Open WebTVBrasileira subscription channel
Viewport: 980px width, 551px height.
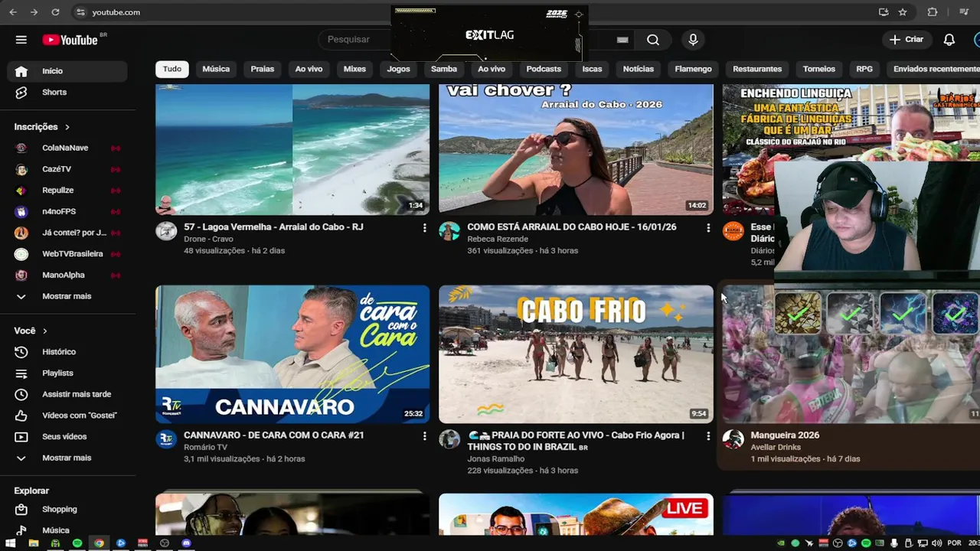(x=67, y=254)
